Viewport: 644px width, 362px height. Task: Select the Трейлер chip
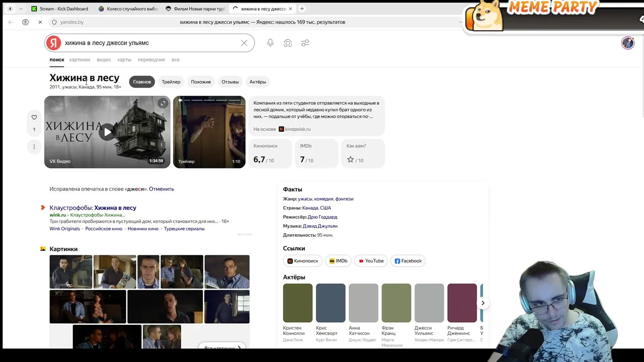[171, 82]
